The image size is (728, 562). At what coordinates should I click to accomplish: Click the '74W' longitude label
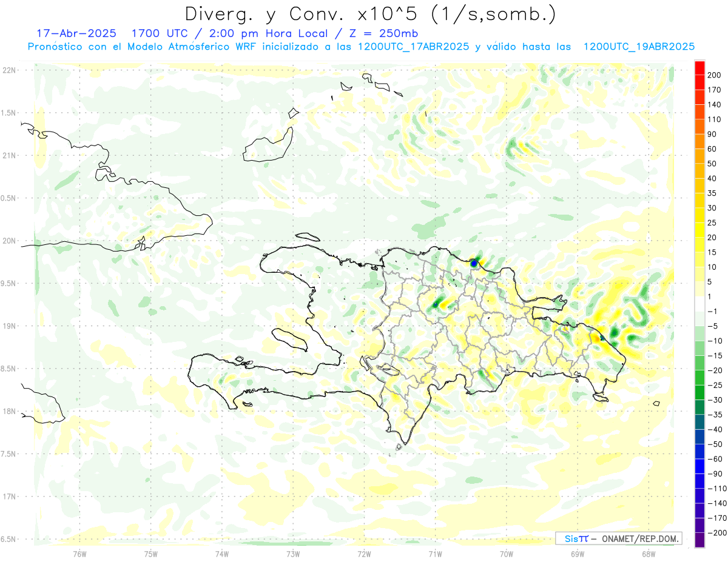(x=222, y=554)
